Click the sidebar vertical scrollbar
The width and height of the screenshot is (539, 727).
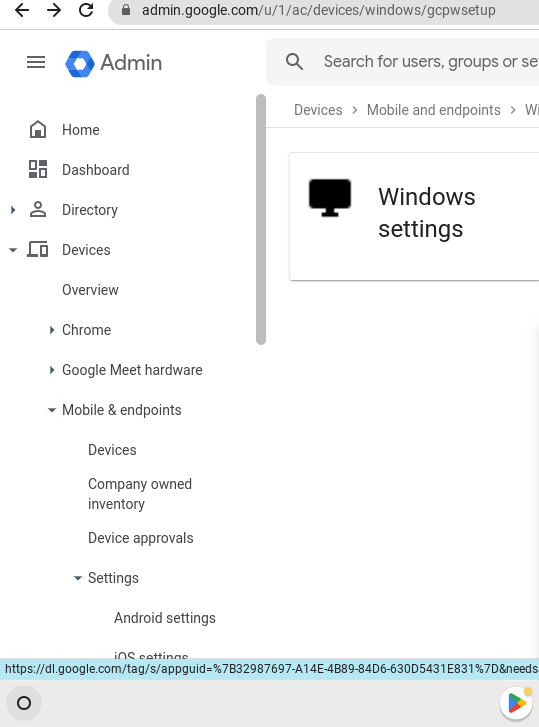[x=261, y=219]
